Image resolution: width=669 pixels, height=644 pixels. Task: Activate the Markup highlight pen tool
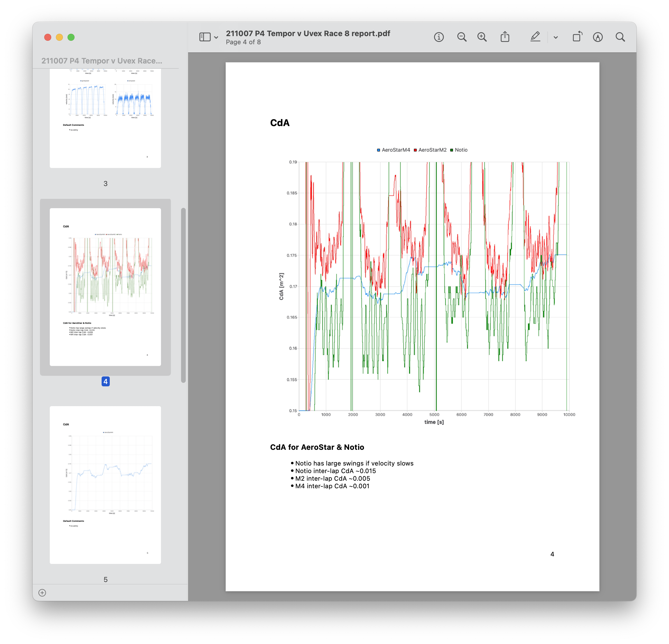[x=535, y=37]
